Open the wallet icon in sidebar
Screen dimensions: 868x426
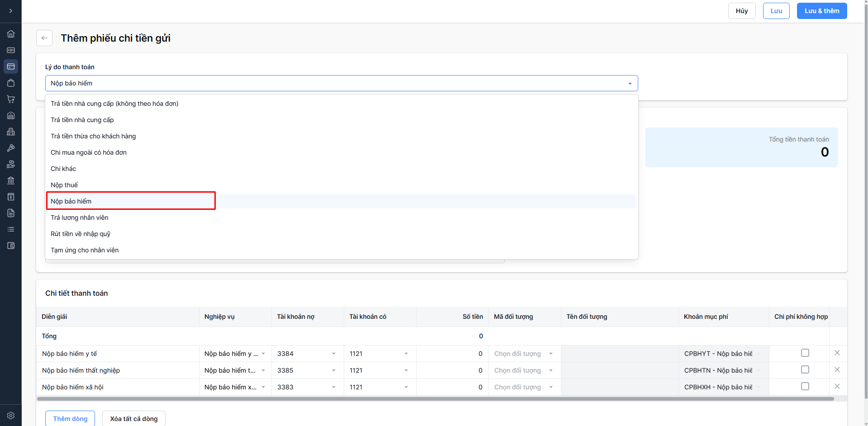(11, 246)
